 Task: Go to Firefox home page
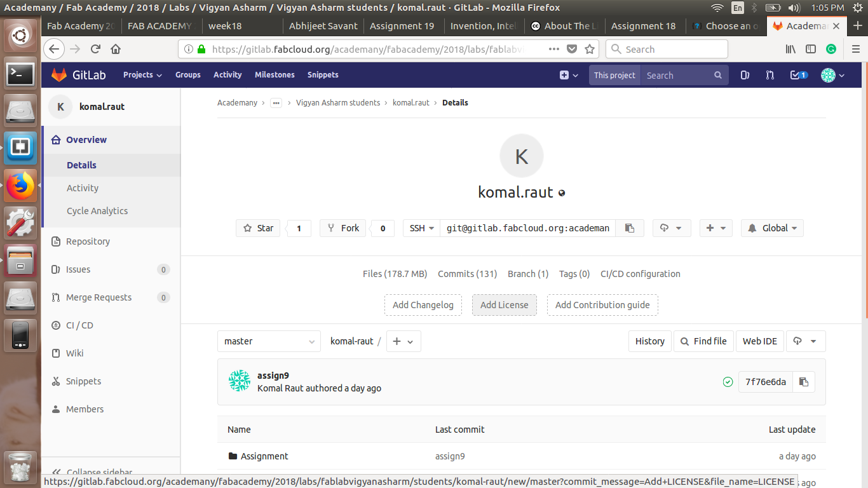pyautogui.click(x=116, y=49)
